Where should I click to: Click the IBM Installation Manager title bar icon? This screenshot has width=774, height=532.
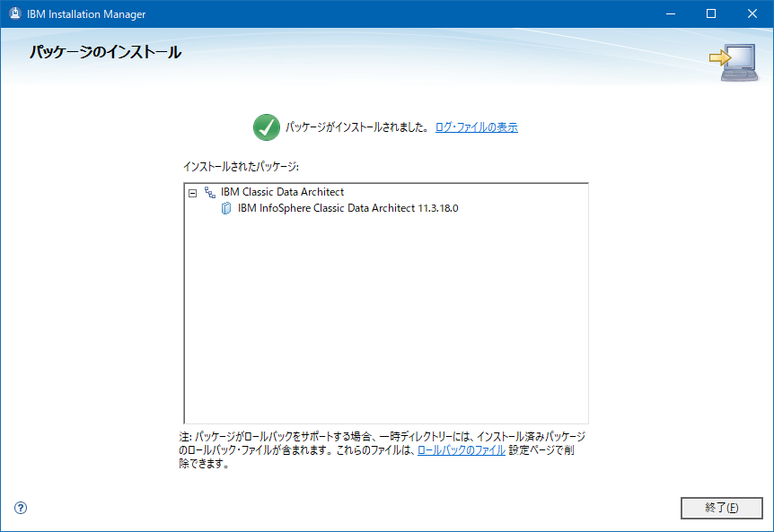15,13
